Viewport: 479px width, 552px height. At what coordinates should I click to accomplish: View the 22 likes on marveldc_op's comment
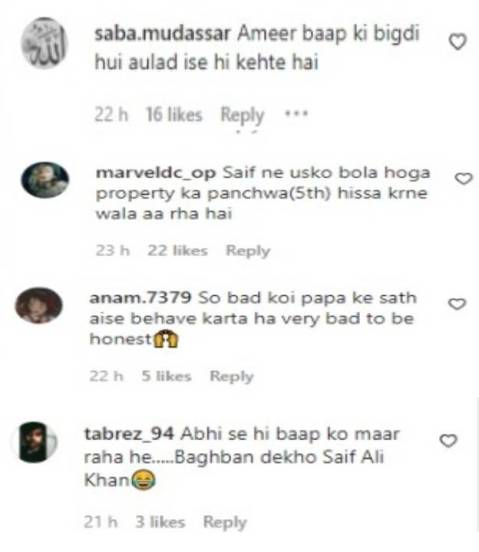point(177,251)
